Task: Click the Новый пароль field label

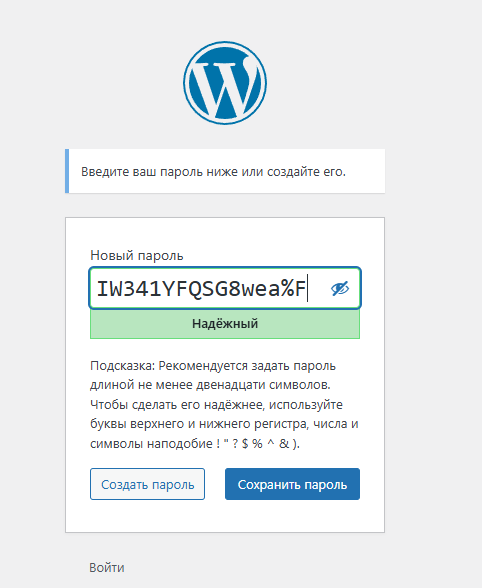Action: pos(137,256)
